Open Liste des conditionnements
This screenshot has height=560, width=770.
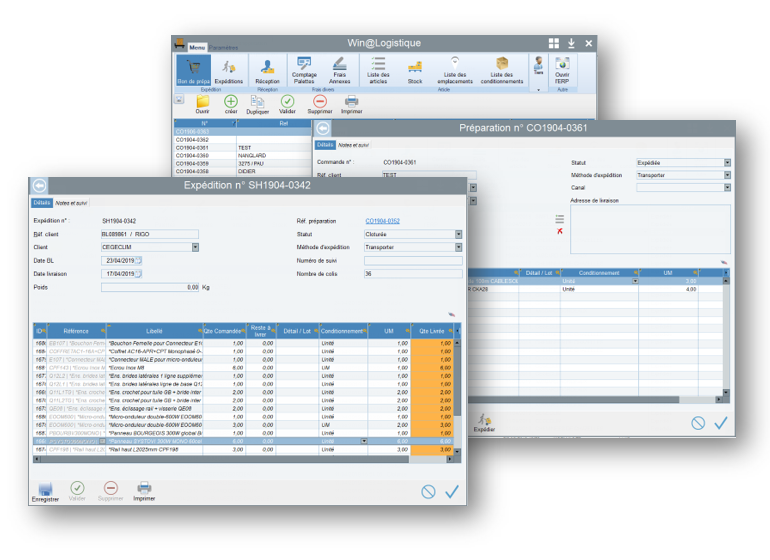tap(502, 70)
